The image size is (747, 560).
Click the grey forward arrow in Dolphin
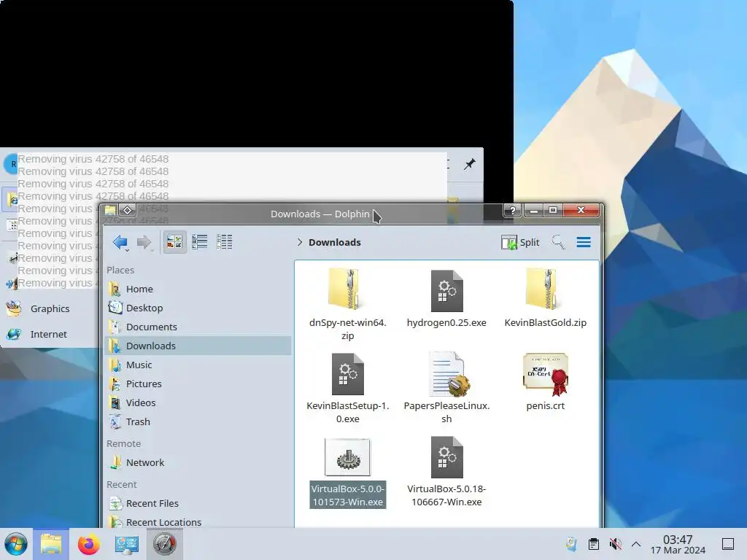point(144,242)
